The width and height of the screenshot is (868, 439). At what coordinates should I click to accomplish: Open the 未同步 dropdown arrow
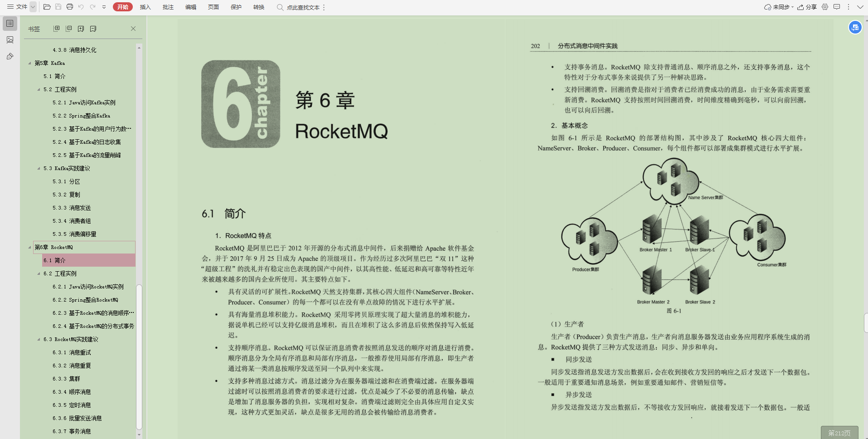click(x=792, y=7)
